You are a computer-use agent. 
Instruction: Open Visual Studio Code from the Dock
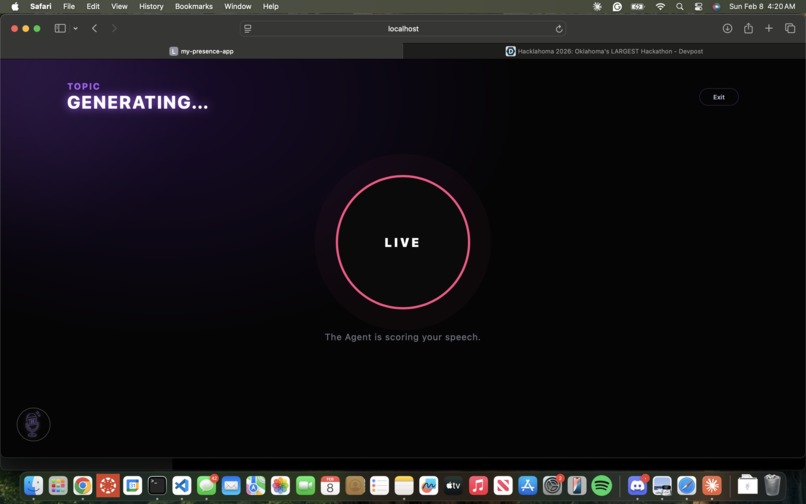pos(182,485)
